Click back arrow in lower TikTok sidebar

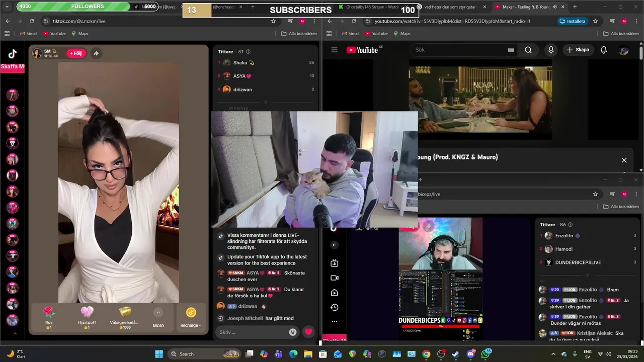pyautogui.click(x=335, y=245)
